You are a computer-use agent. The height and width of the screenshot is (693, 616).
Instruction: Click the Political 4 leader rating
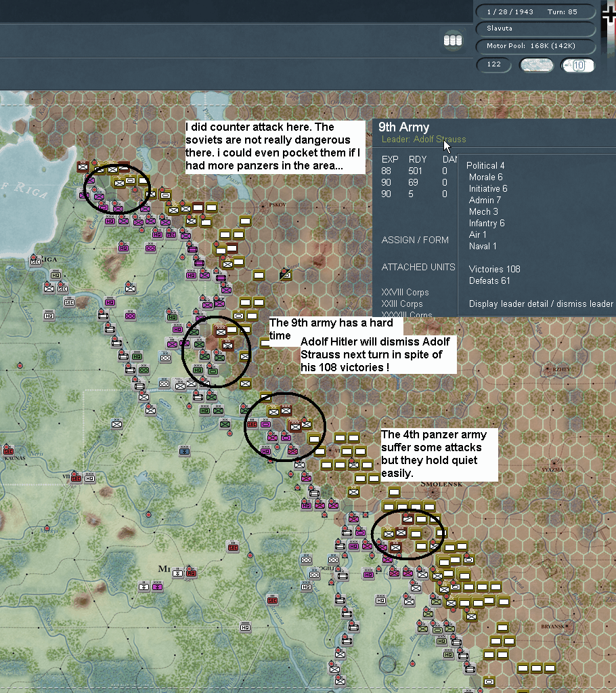pos(485,165)
